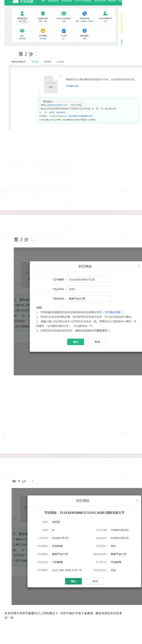Open the 学历认证与成绩验证 card icon
The width and height of the screenshot is (142, 644).
tap(64, 13)
